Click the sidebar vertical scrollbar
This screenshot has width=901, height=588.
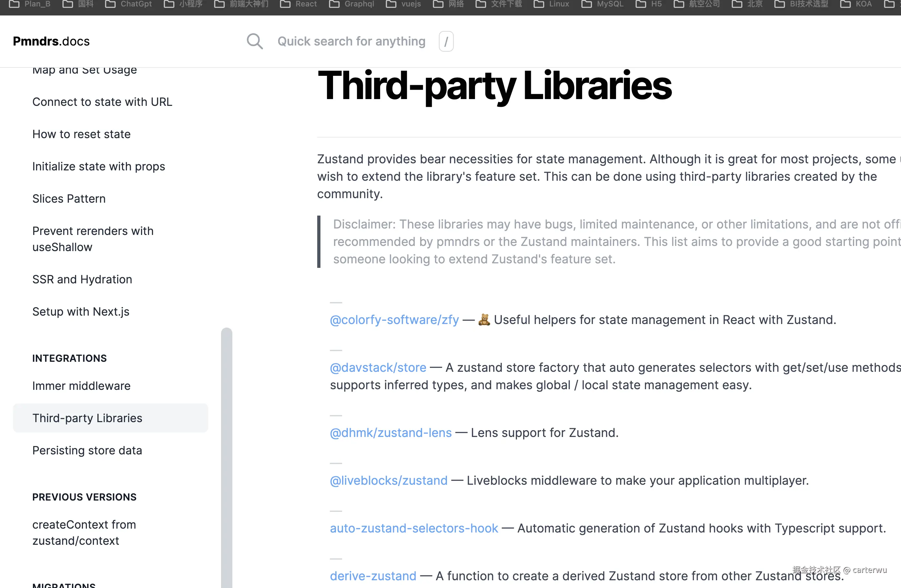point(227,454)
